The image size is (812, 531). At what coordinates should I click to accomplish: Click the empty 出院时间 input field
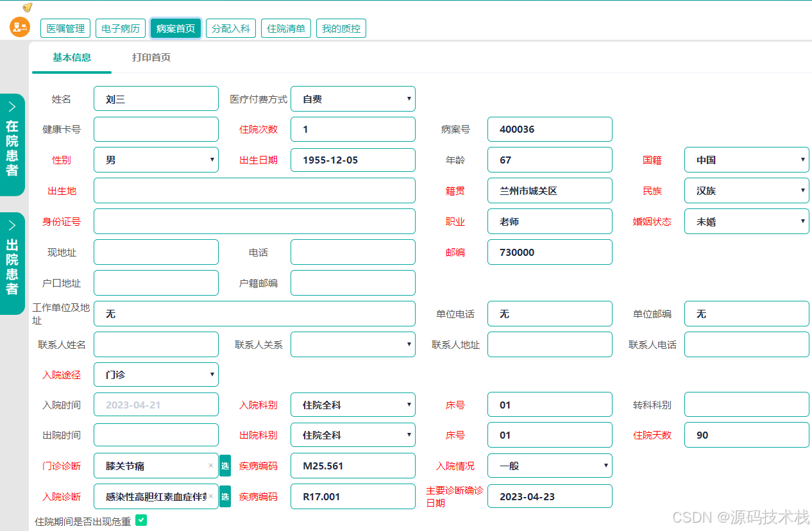pyautogui.click(x=156, y=435)
